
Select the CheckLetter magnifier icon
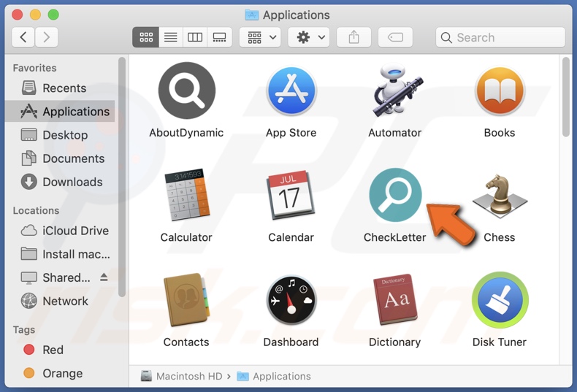pyautogui.click(x=395, y=195)
